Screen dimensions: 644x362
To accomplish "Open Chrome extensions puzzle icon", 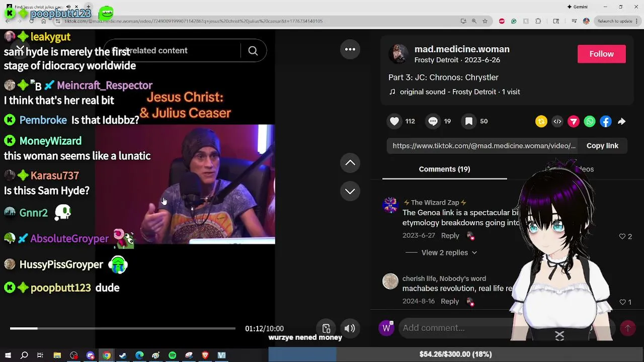I will pos(538,21).
